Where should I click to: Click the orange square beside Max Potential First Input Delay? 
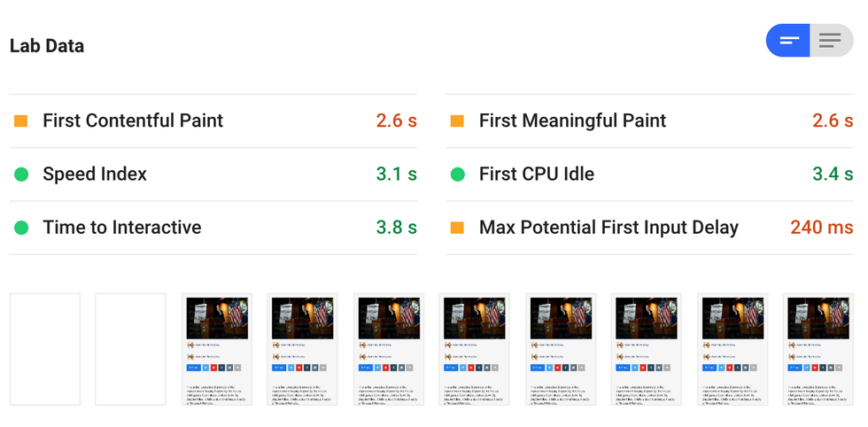[457, 228]
